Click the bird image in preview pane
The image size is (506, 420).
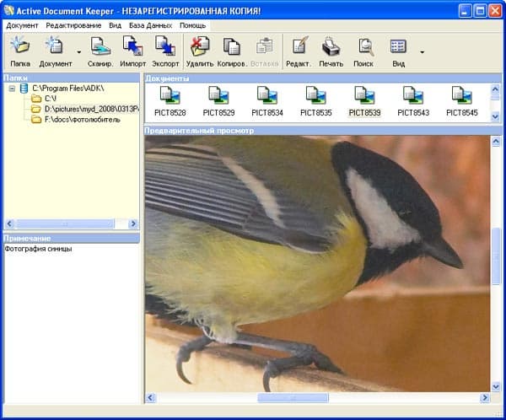(318, 264)
